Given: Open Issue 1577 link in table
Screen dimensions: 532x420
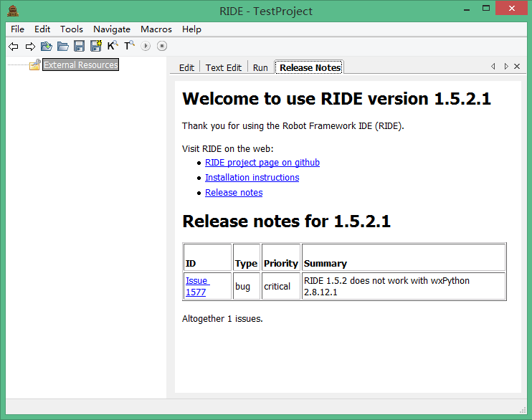Looking at the screenshot, I should 197,287.
